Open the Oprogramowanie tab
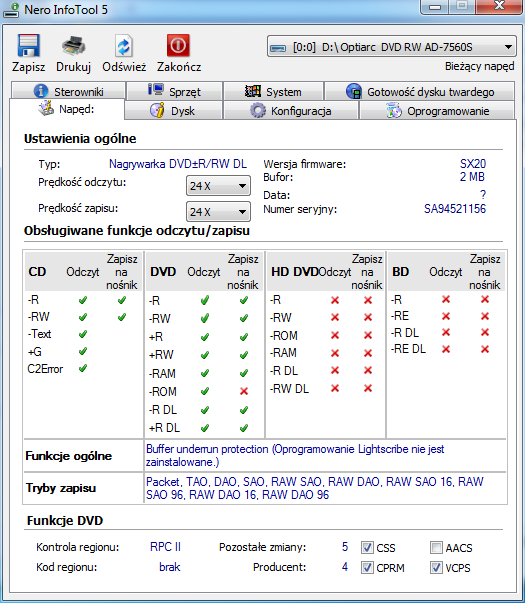This screenshot has width=525, height=603. (x=437, y=110)
